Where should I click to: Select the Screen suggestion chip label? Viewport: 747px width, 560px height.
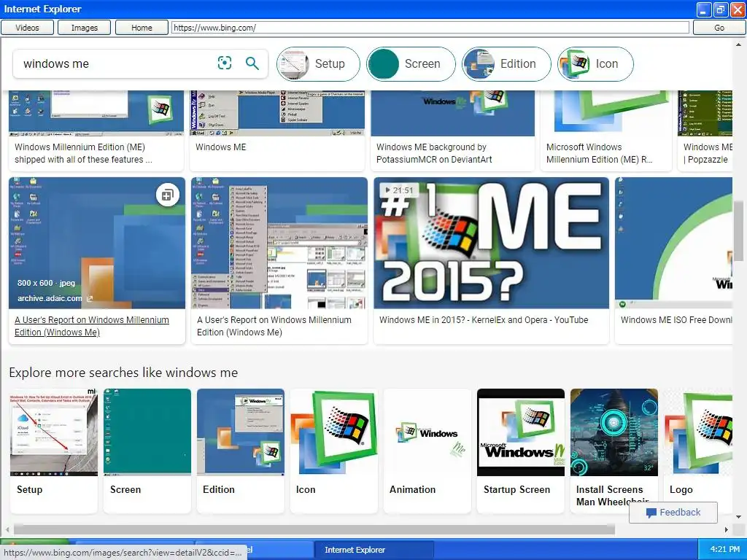point(422,64)
